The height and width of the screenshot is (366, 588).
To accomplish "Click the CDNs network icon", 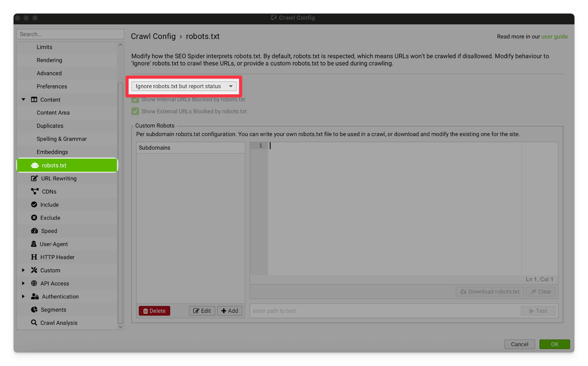I will 35,191.
